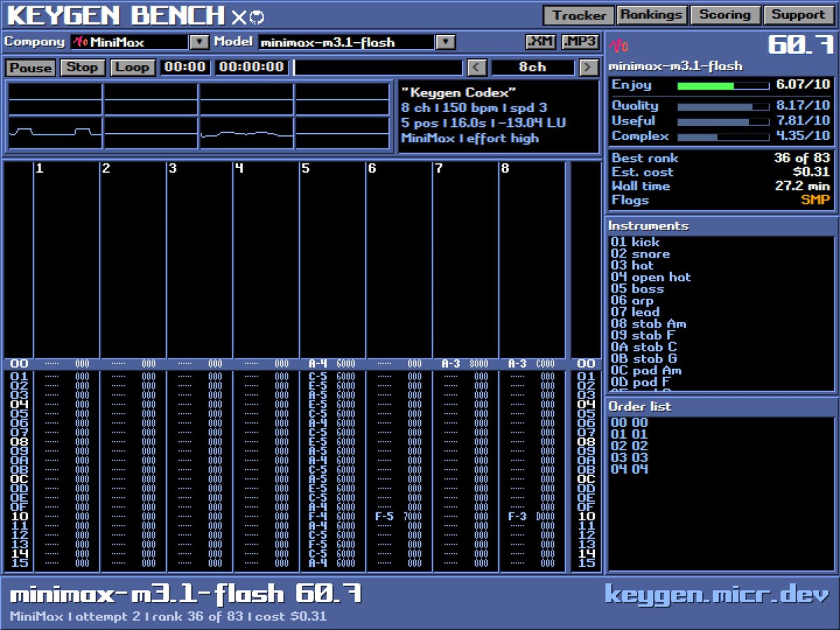Click the F-5 note in channel 6
Image resolution: width=840 pixels, height=630 pixels.
[x=384, y=517]
